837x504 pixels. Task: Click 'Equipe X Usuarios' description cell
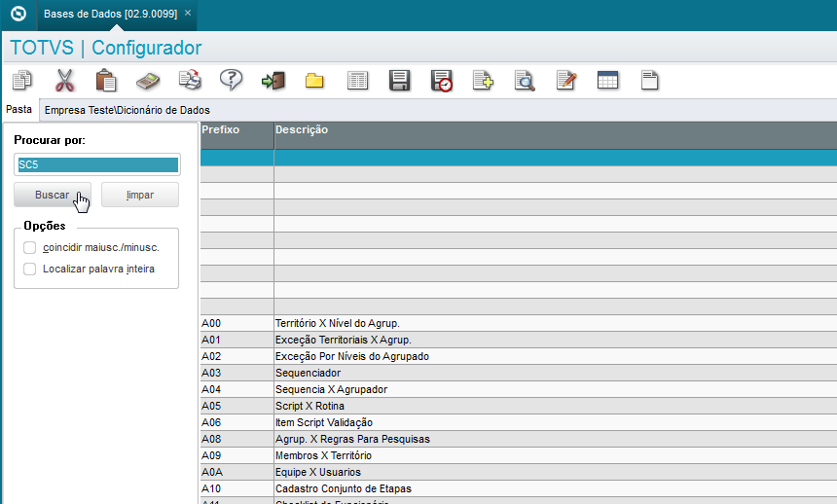click(318, 473)
